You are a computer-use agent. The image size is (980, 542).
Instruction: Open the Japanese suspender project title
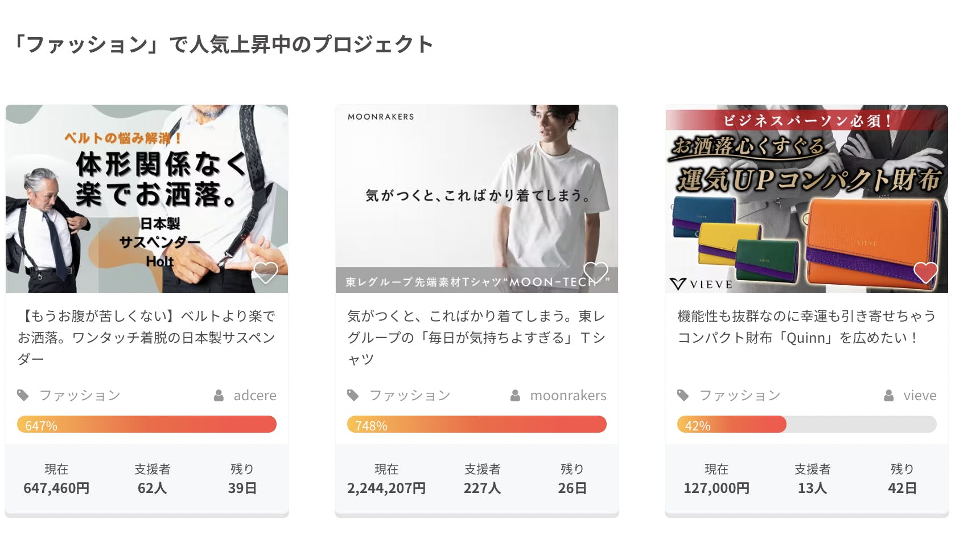[x=146, y=337]
